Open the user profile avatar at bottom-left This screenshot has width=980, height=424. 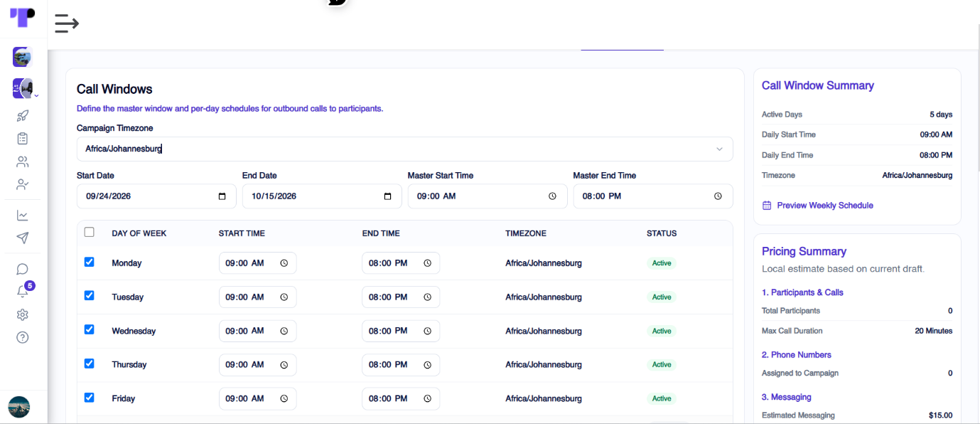click(19, 407)
